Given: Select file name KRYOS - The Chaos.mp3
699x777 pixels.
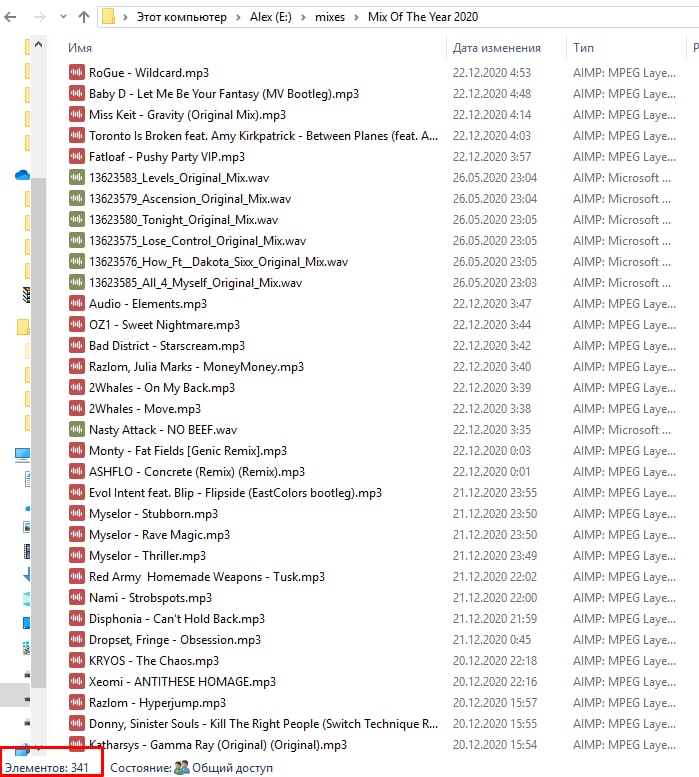Looking at the screenshot, I should tap(154, 661).
